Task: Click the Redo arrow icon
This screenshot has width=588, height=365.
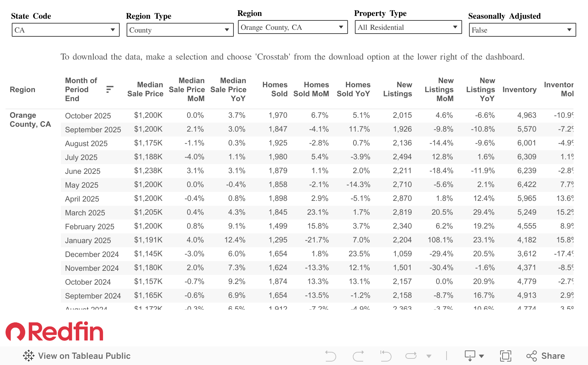Action: [x=358, y=356]
